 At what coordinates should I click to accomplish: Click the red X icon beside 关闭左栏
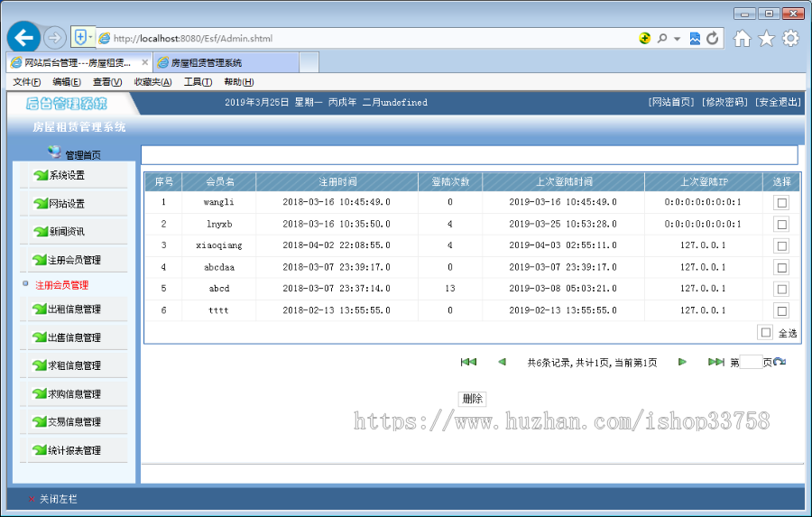[32, 499]
